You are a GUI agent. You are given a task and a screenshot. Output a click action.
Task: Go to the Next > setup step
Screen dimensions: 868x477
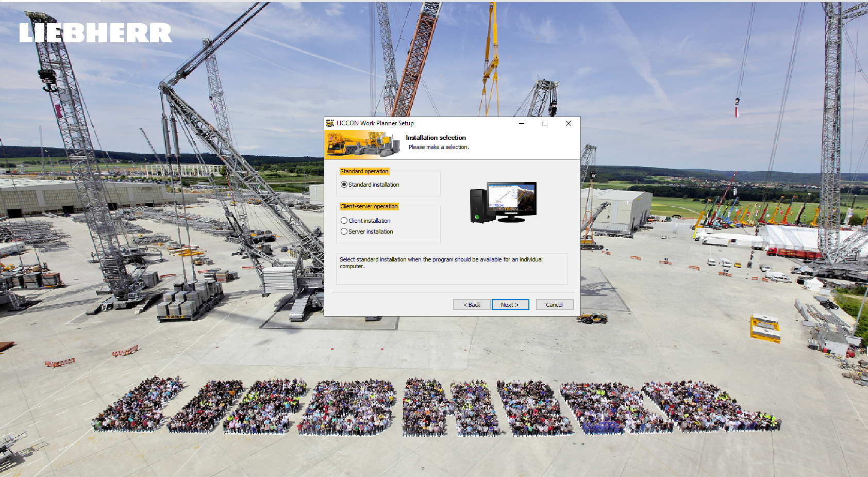coord(510,305)
